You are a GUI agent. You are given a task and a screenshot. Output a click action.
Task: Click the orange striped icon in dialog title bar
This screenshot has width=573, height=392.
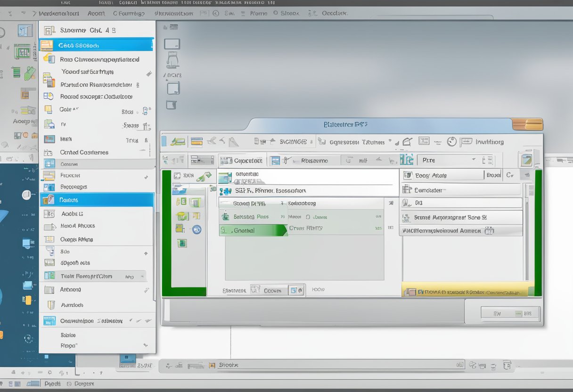coord(527,124)
